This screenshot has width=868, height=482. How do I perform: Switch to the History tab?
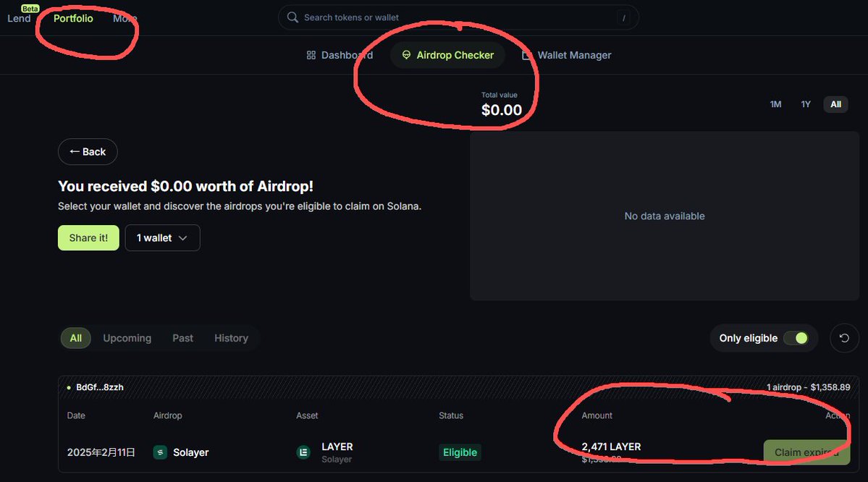point(231,338)
